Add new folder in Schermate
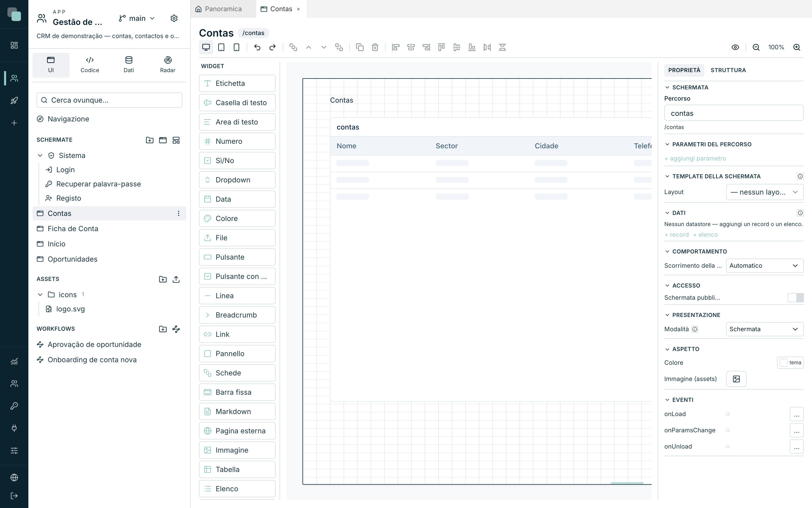 click(150, 140)
